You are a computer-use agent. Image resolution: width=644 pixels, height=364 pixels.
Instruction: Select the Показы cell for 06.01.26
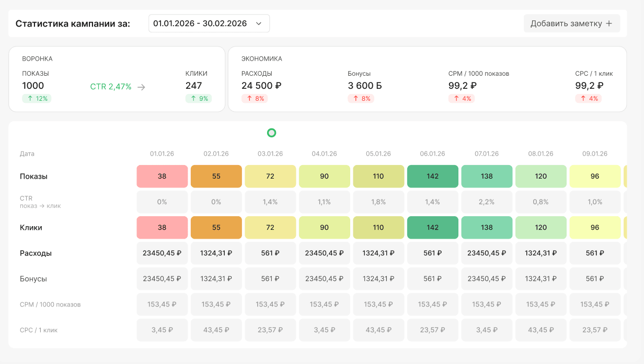click(433, 177)
